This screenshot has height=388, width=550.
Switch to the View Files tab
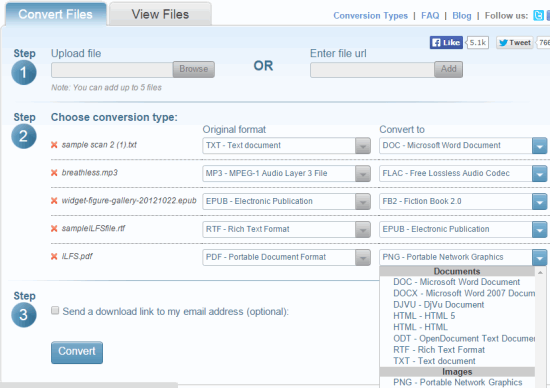(160, 14)
